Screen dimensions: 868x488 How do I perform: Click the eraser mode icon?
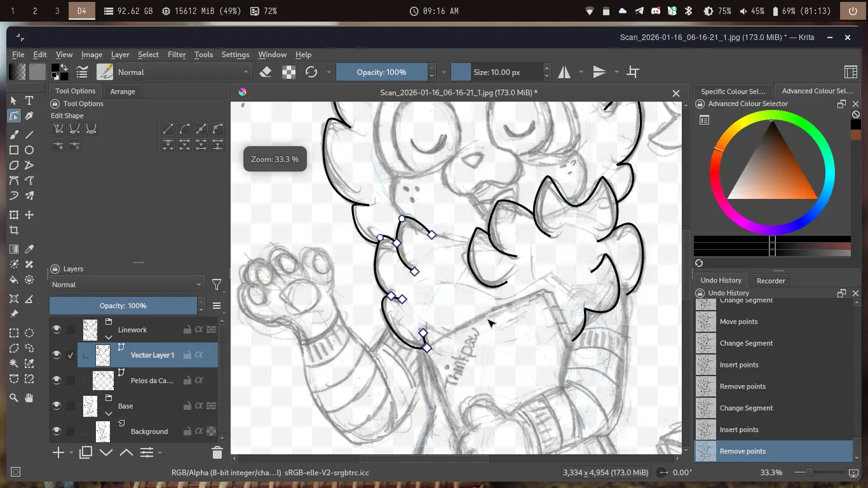coord(266,72)
